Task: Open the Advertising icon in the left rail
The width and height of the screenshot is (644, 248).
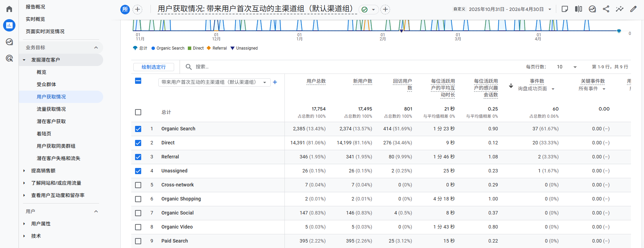Action: pyautogui.click(x=9, y=58)
